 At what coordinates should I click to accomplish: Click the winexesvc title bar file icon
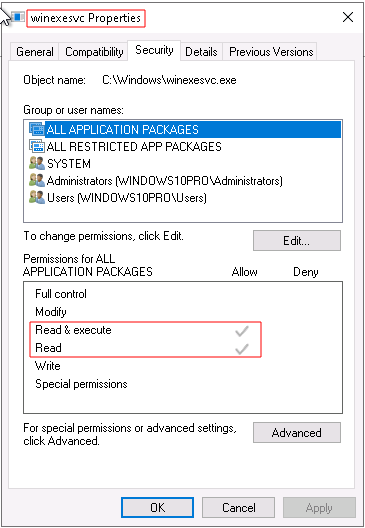(18, 17)
